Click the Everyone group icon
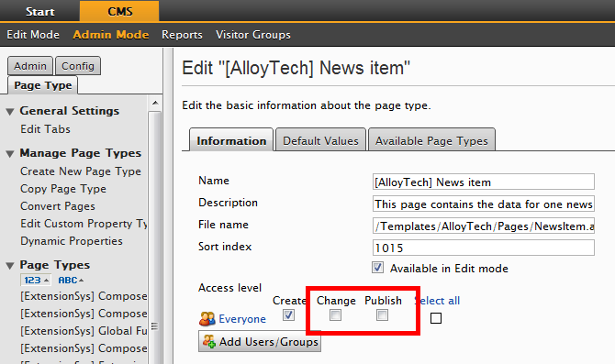The height and width of the screenshot is (364, 615). [x=207, y=319]
